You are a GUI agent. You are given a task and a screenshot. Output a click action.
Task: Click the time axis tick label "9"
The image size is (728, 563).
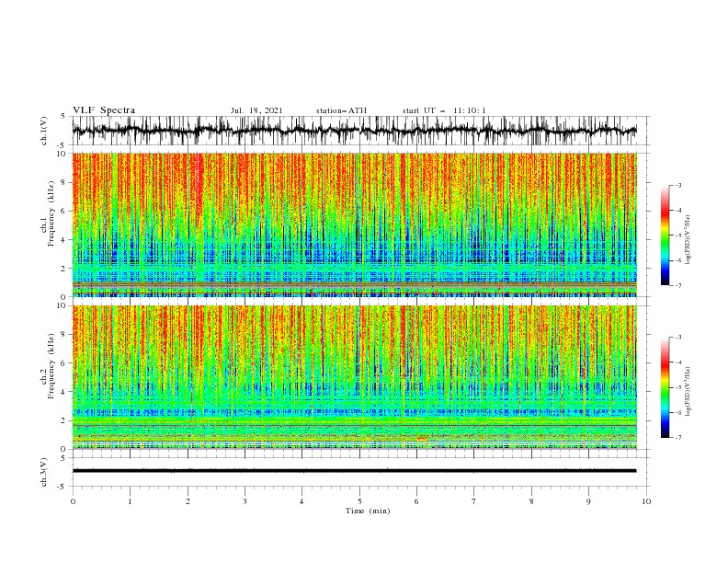pyautogui.click(x=588, y=501)
